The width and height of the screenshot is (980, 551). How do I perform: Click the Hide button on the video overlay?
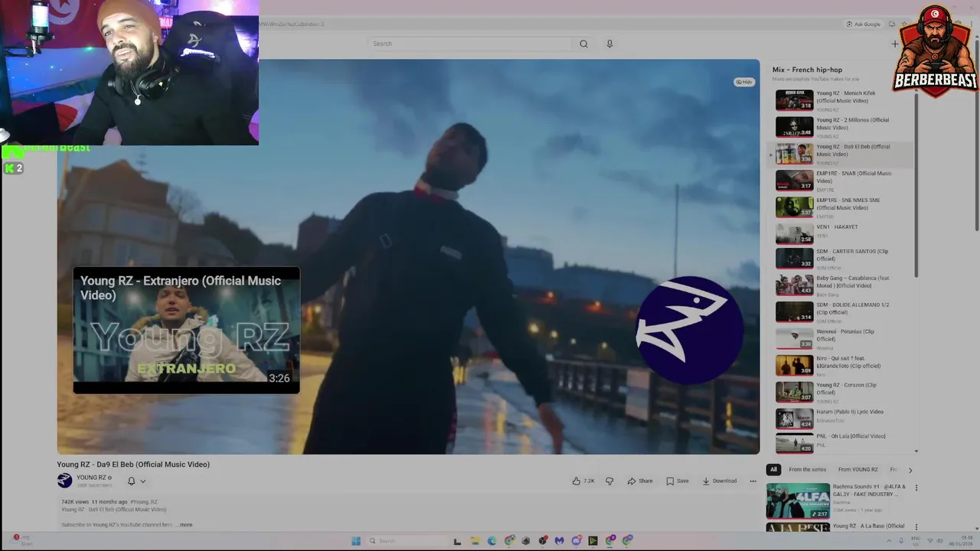[744, 82]
